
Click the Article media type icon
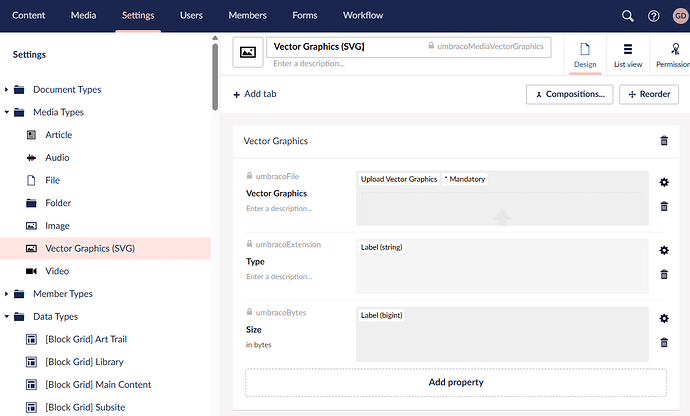31,135
